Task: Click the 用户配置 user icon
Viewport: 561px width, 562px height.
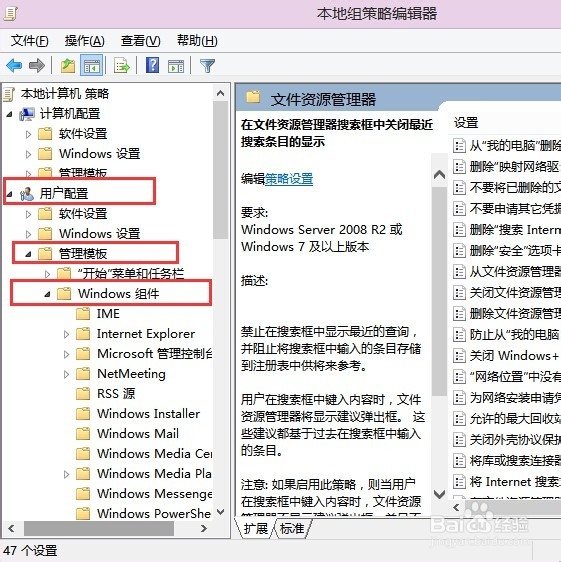Action: tap(27, 194)
